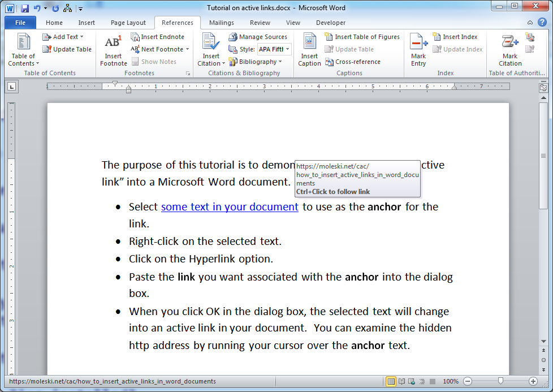
Task: Click 'Click on the Hyperlink option.' line
Action: (201, 259)
